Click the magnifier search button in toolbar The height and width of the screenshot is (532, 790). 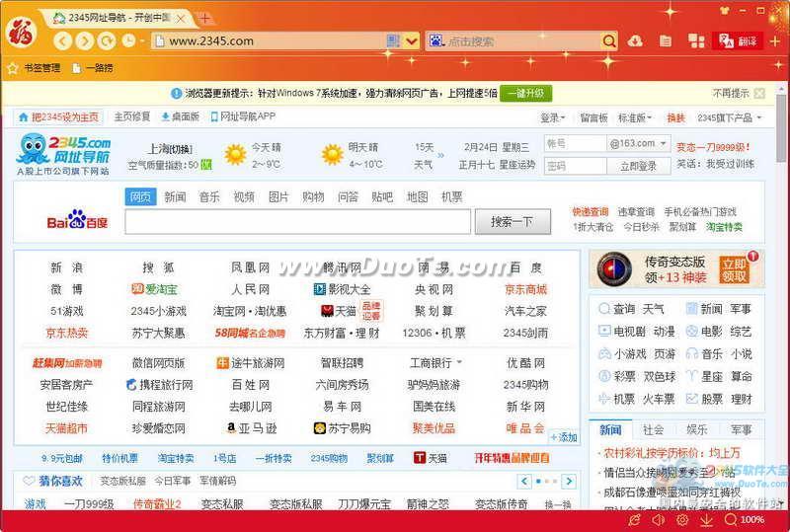[x=608, y=40]
